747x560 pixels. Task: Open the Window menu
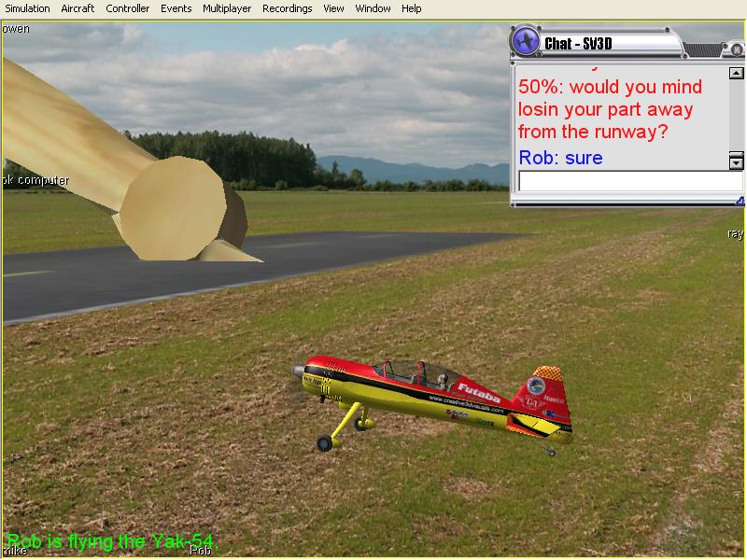point(373,8)
